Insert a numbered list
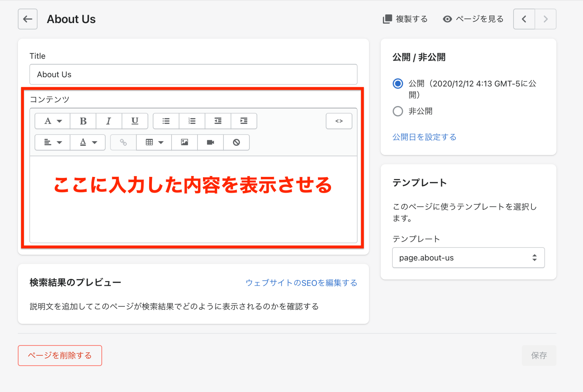 192,121
